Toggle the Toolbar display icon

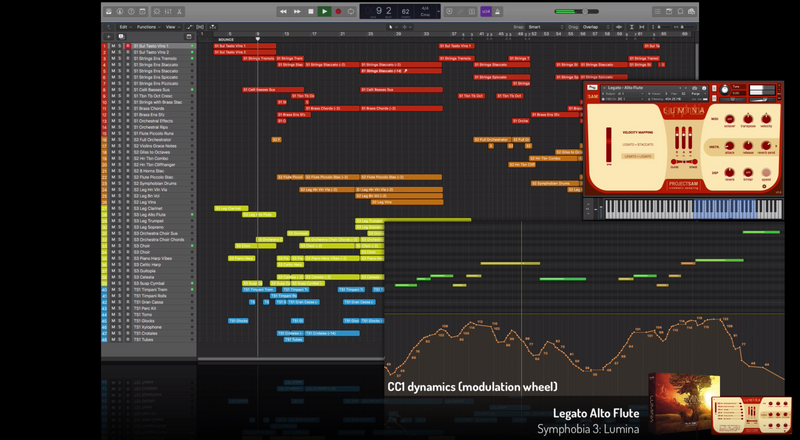(142, 11)
